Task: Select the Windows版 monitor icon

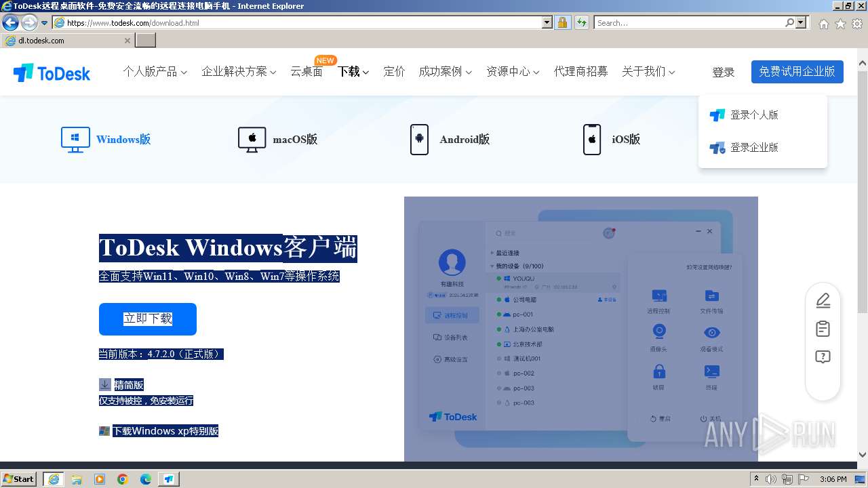Action: click(75, 140)
